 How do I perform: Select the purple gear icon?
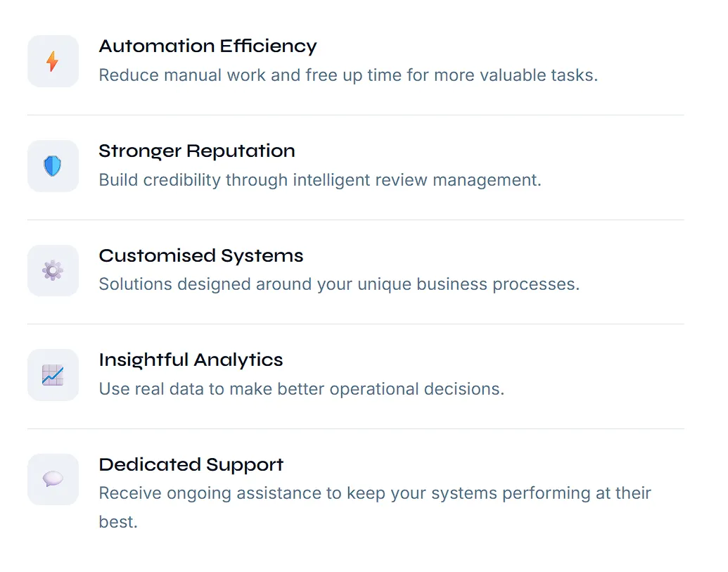[x=53, y=270]
